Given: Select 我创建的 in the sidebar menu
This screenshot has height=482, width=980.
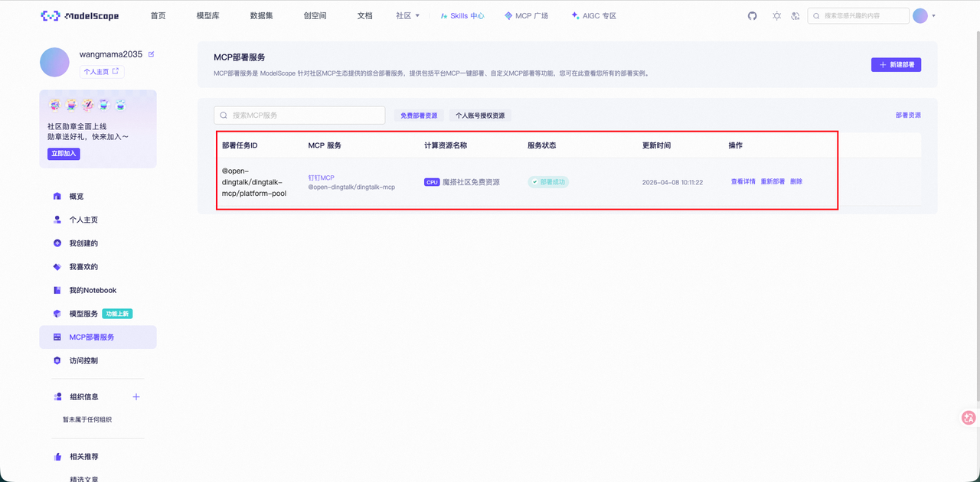Looking at the screenshot, I should point(98,243).
